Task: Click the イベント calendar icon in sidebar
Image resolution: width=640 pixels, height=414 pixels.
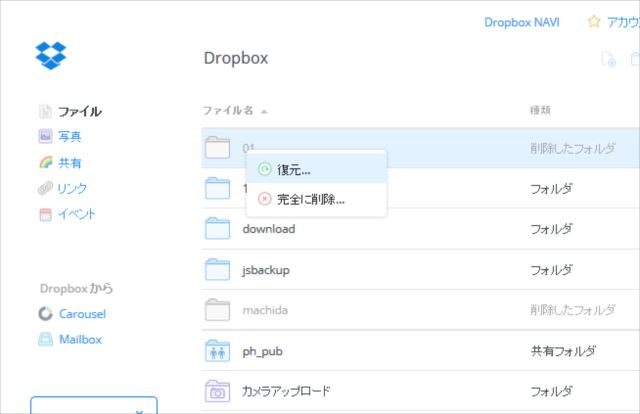Action: tap(45, 214)
